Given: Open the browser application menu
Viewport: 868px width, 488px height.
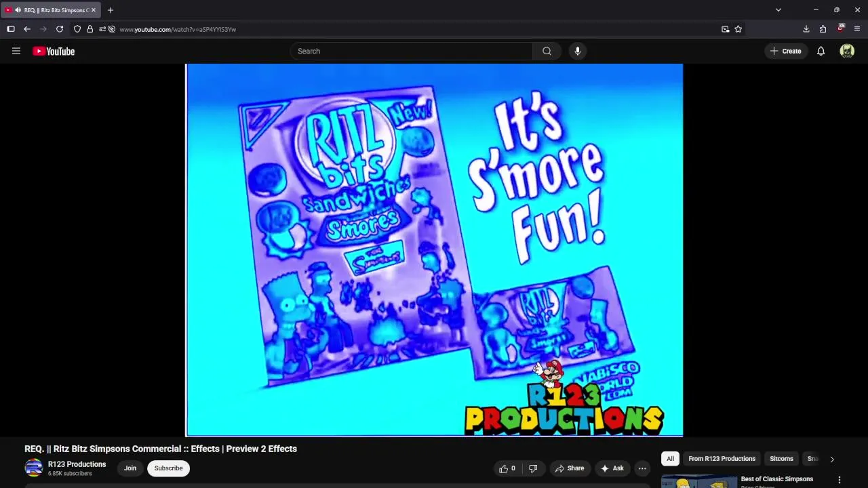Looking at the screenshot, I should (x=857, y=29).
